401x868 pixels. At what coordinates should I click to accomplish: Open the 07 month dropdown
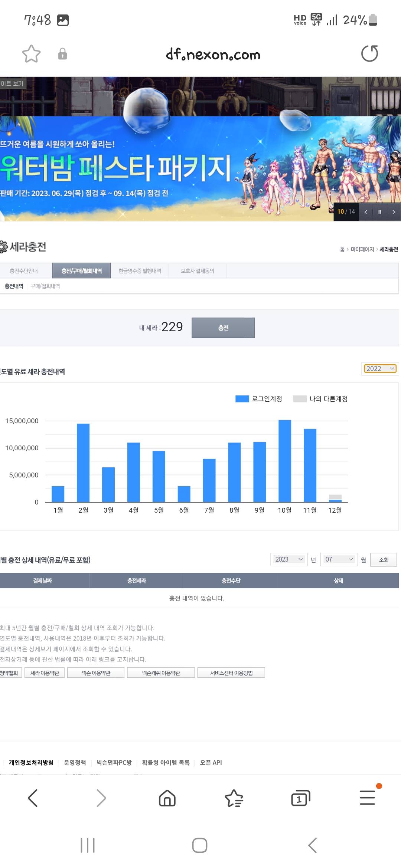pyautogui.click(x=339, y=559)
